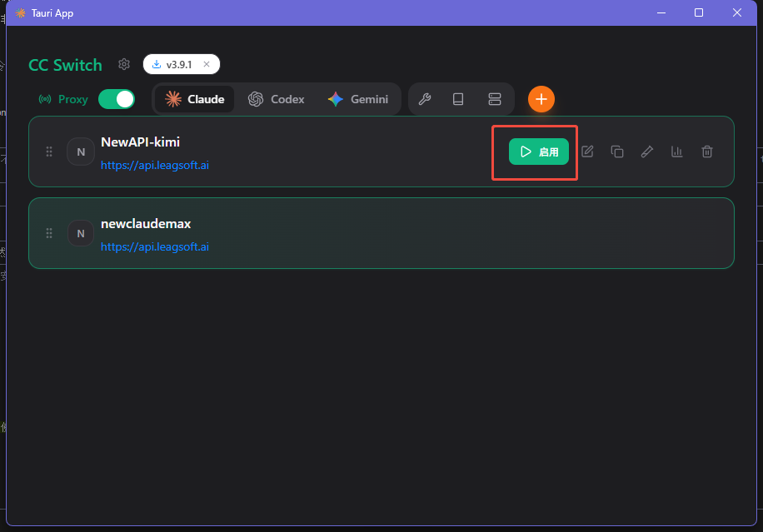The image size is (763, 532).
Task: Switch to the Codex tab
Action: coord(277,99)
